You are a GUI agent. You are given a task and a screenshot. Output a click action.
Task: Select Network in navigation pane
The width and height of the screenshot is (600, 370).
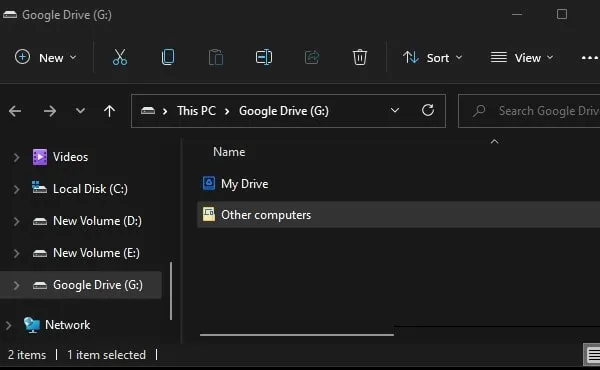[68, 325]
